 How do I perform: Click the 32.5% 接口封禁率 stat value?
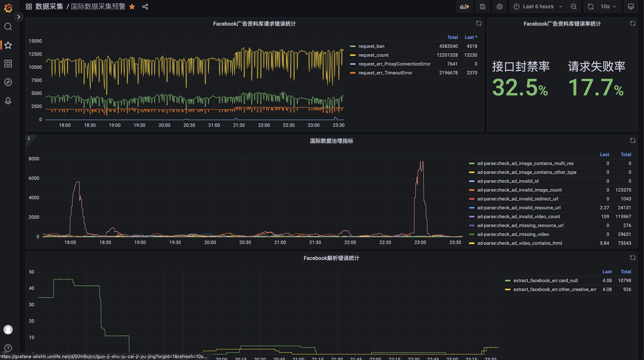(x=520, y=87)
